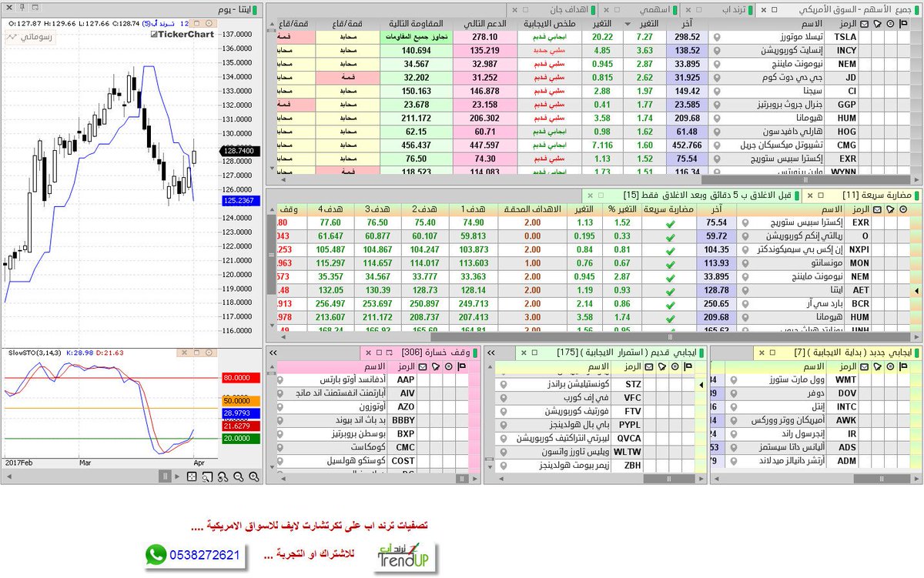Zoom out on the AET chart

point(238,476)
